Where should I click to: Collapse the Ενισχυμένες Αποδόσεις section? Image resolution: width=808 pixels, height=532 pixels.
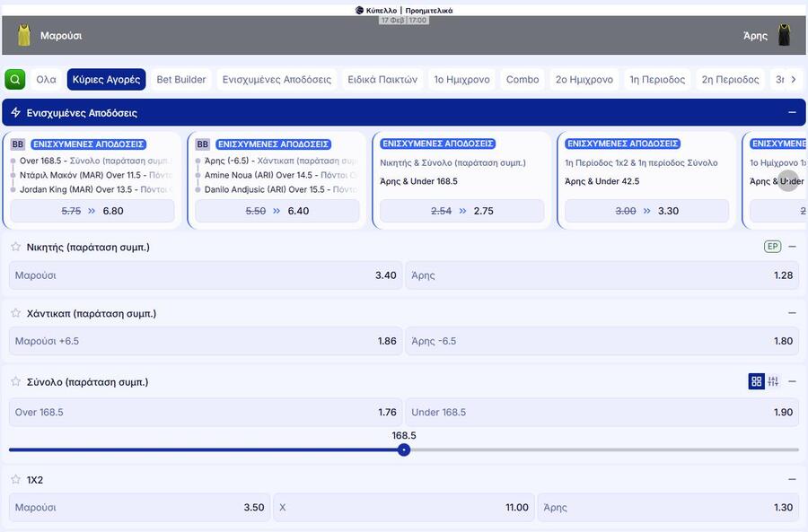click(791, 113)
